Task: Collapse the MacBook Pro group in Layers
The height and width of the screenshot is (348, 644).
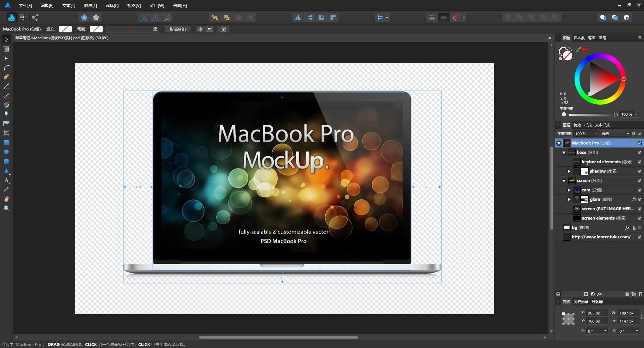Action: click(559, 143)
